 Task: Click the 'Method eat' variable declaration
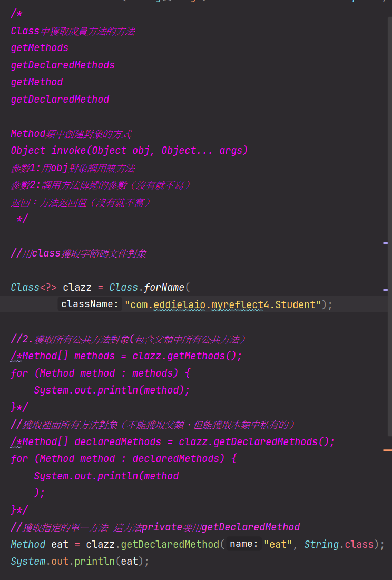(x=40, y=545)
